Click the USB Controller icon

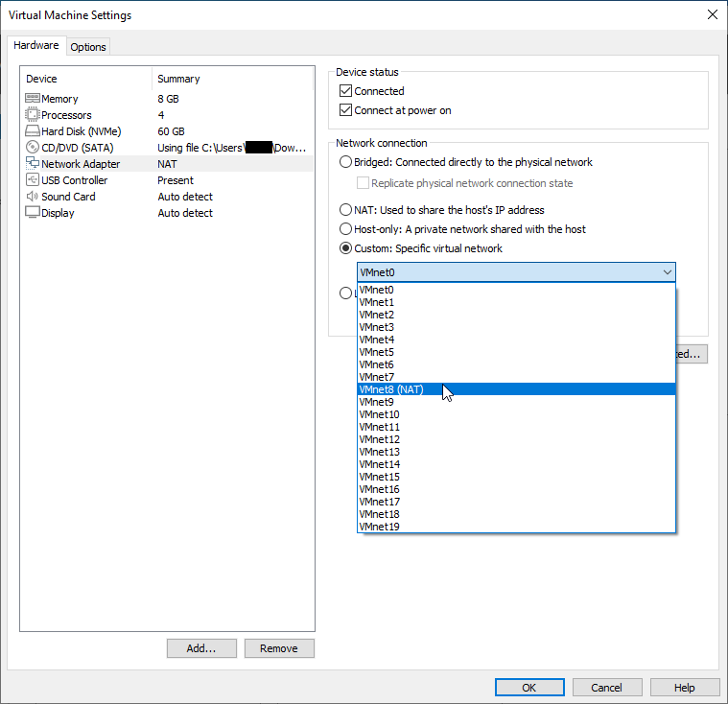pyautogui.click(x=32, y=179)
